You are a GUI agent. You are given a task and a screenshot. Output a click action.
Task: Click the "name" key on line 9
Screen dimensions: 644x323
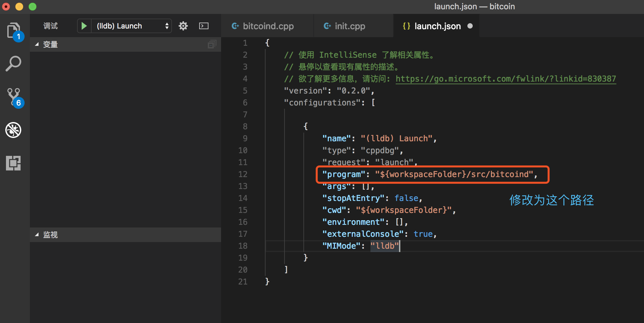tap(337, 139)
